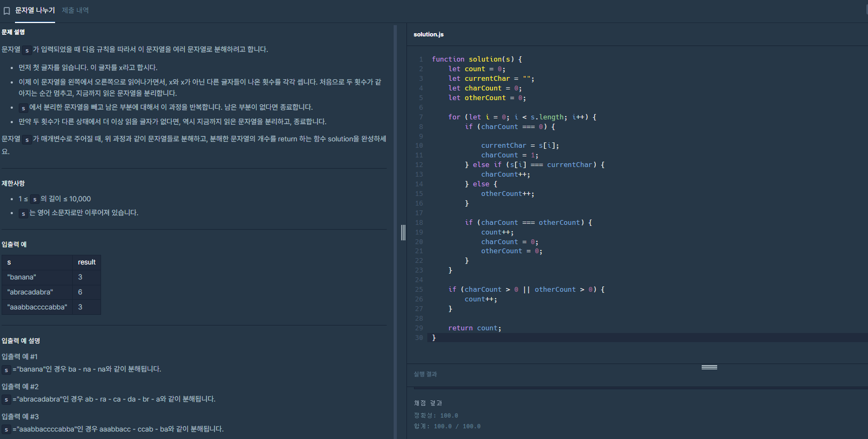The height and width of the screenshot is (439, 868).
Task: Click the 합계: 100.0 / 100.0 line
Action: tap(447, 426)
